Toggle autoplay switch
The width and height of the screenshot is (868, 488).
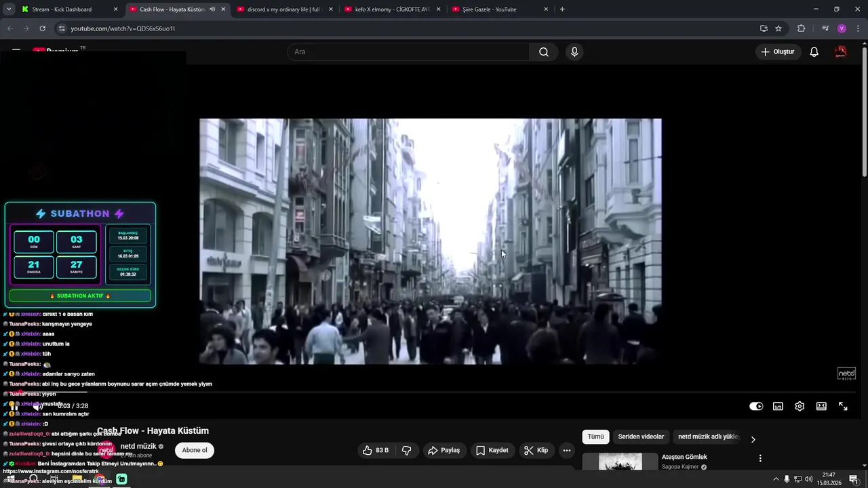click(x=756, y=406)
